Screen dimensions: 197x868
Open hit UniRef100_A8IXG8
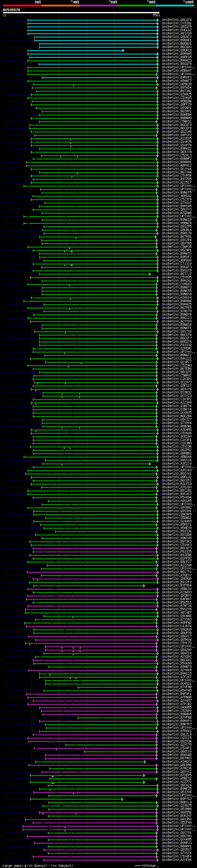(176, 33)
